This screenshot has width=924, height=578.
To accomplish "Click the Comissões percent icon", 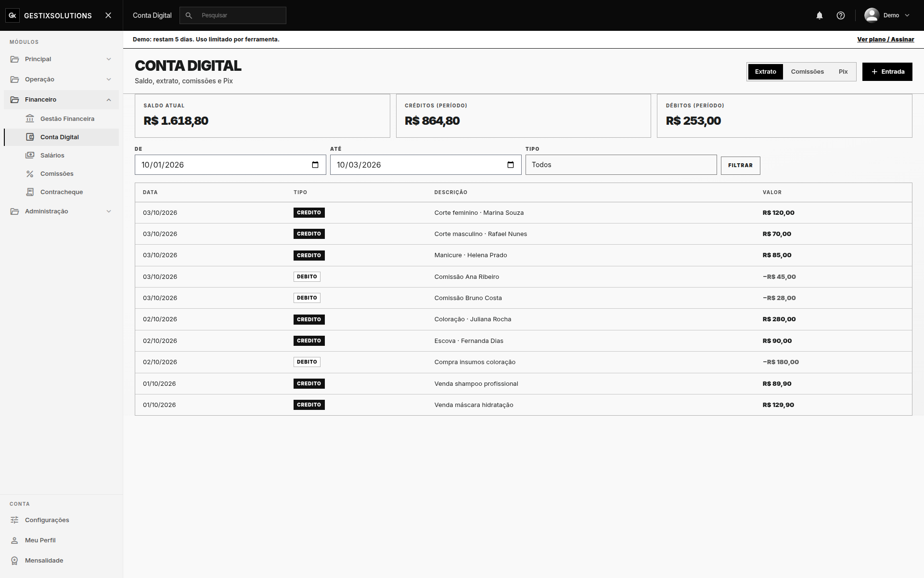I will coord(30,173).
